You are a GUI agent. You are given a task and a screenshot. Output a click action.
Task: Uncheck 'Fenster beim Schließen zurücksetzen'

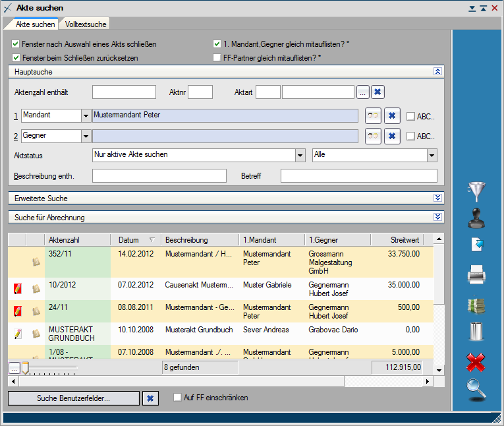click(16, 58)
